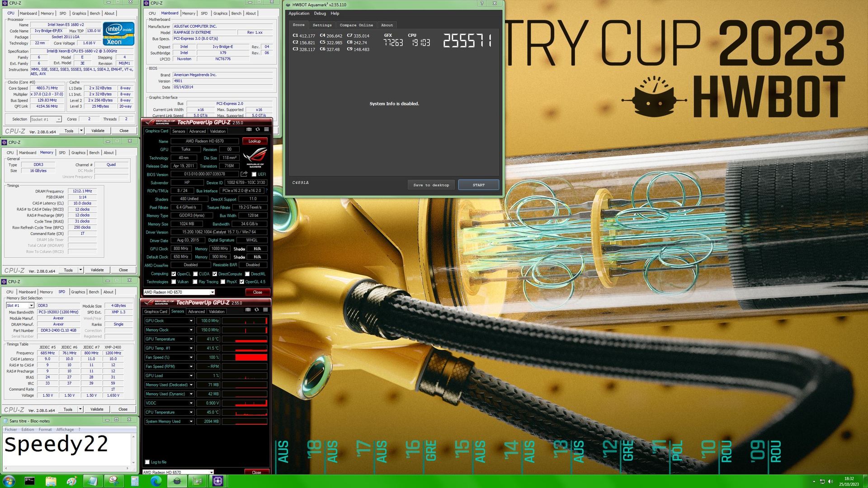Open hamburger menu in GPU-Z Graphics Card window

tap(267, 130)
